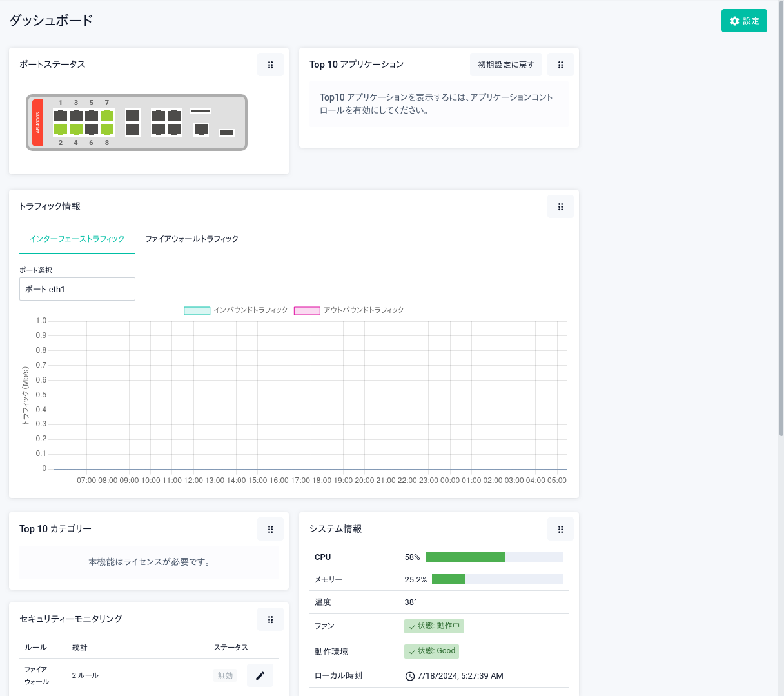Screen dimensions: 784x696
Task: Click セキュリティーモニタリング panel grip icon
Action: click(270, 619)
